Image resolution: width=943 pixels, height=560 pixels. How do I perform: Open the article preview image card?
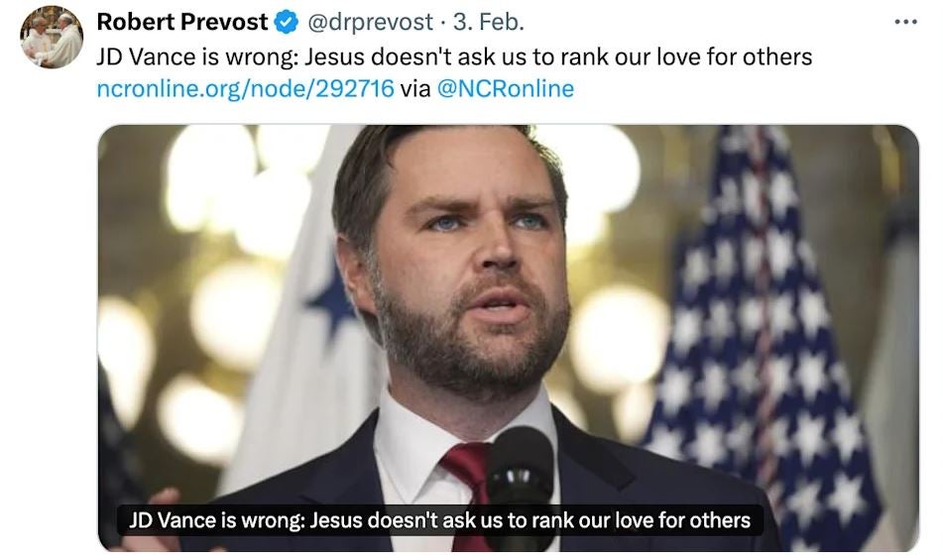point(508,297)
